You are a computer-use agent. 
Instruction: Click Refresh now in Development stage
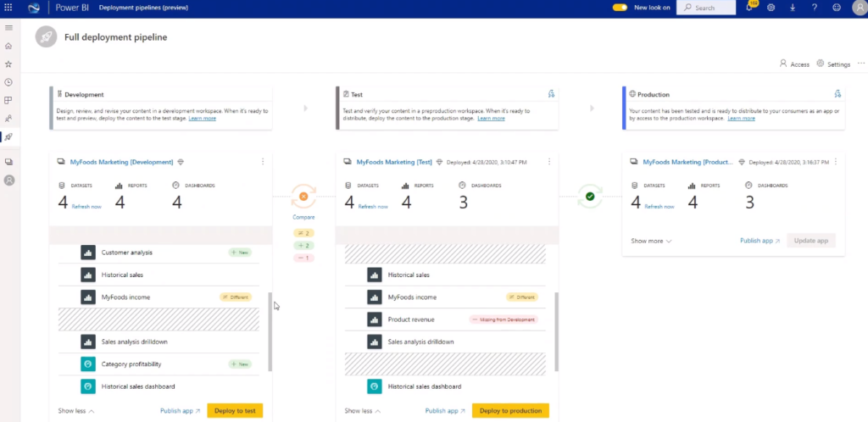[87, 206]
